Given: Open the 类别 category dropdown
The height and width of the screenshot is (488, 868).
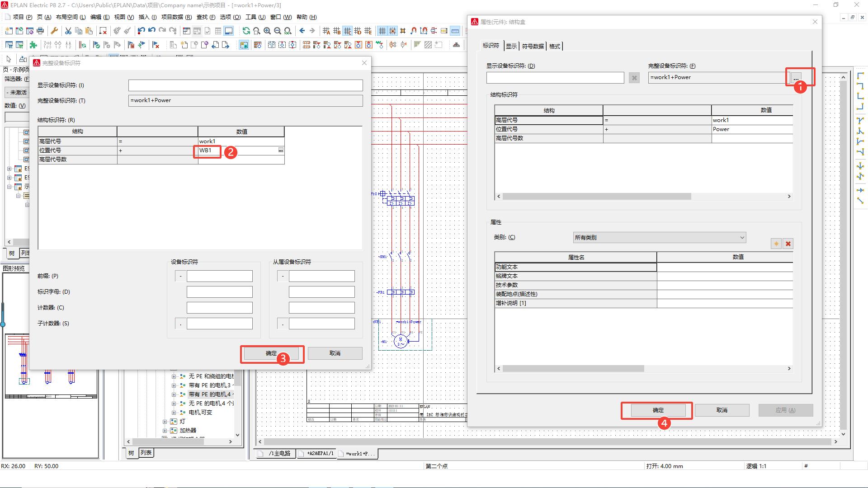Looking at the screenshot, I should pos(659,238).
